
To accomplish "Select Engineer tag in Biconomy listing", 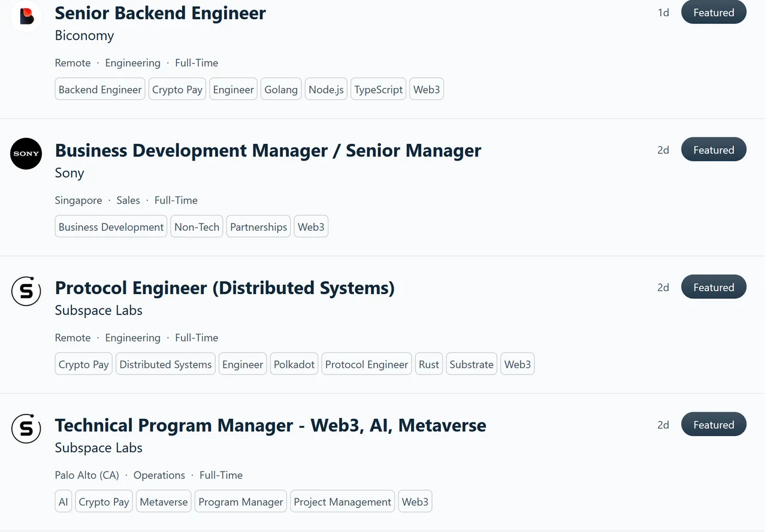I will 233,89.
